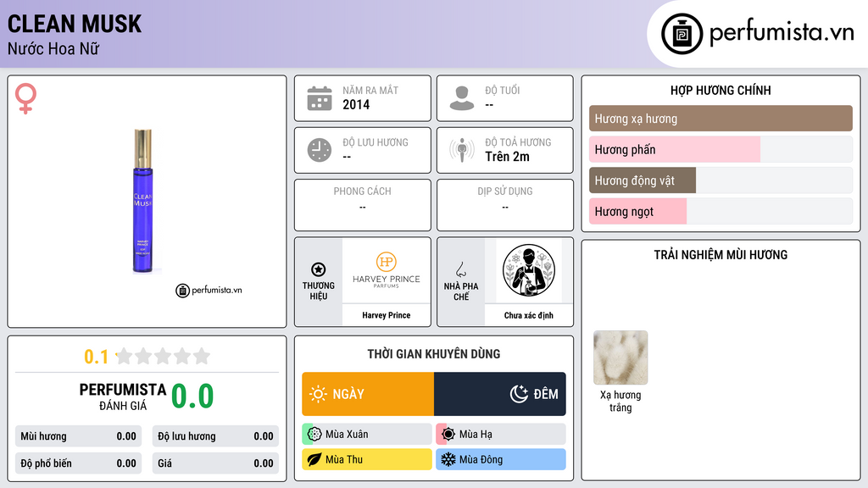Click the snowflake icon for Mùa Đông

click(448, 459)
